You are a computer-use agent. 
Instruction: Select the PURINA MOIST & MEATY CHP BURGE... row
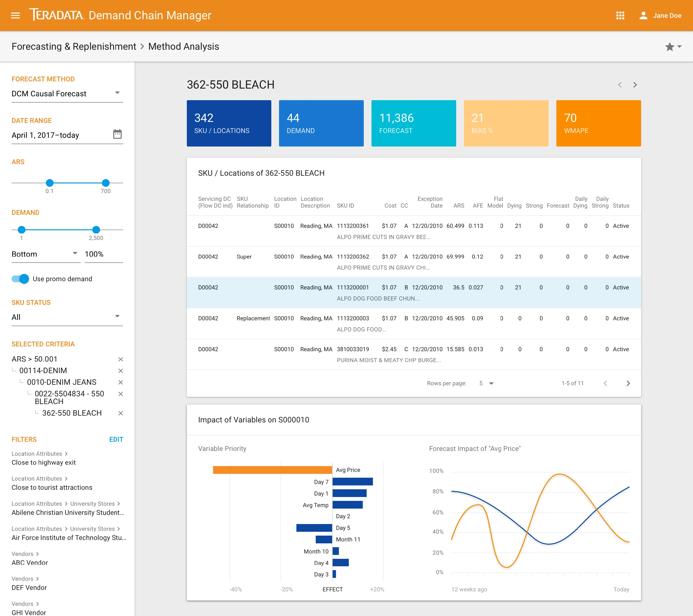[x=414, y=355]
